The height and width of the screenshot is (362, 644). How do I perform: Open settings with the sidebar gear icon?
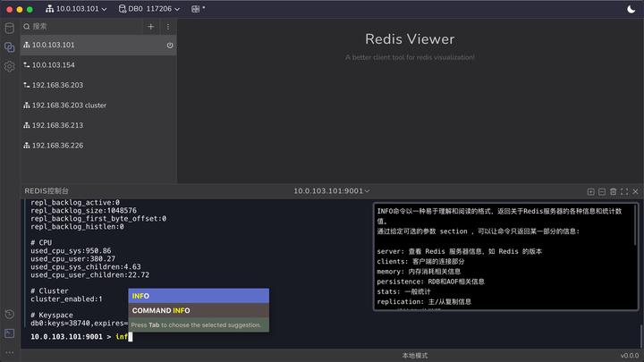pos(10,66)
